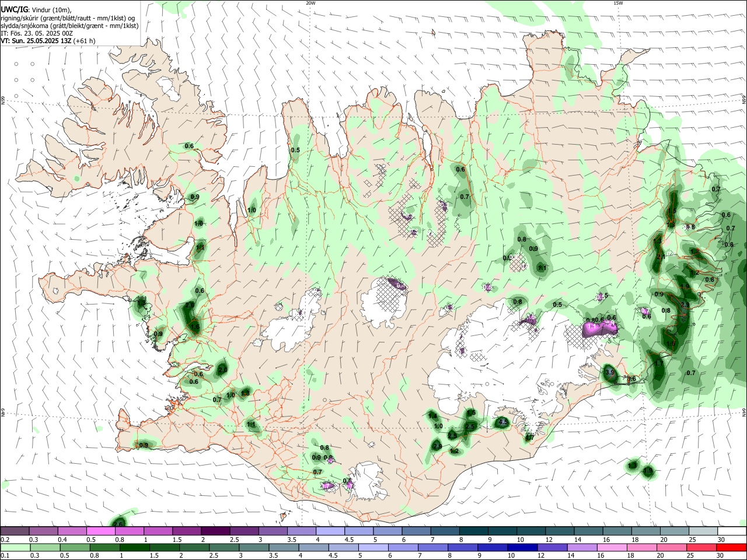Click the '15W' longitude label

617,3
